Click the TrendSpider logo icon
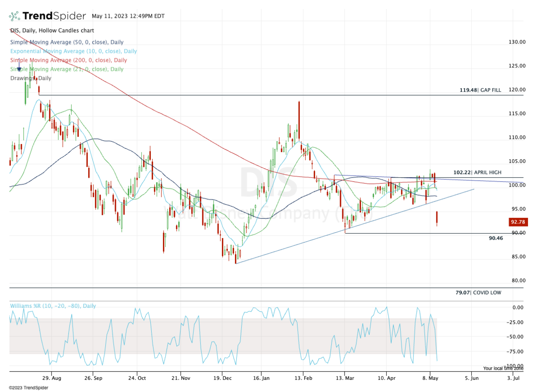 tap(14, 17)
